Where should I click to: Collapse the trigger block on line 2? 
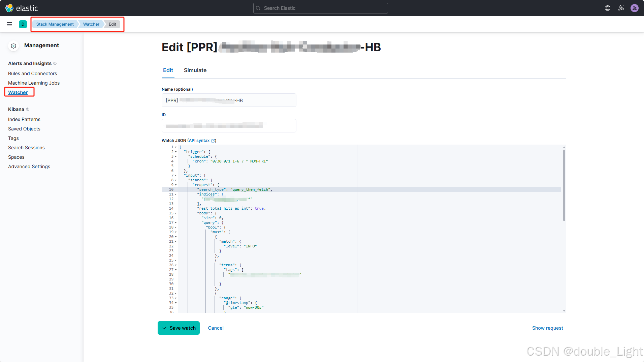pos(175,152)
